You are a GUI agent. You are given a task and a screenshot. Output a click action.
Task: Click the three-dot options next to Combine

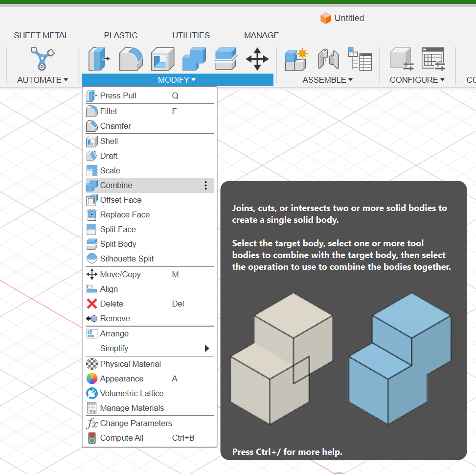(x=205, y=185)
